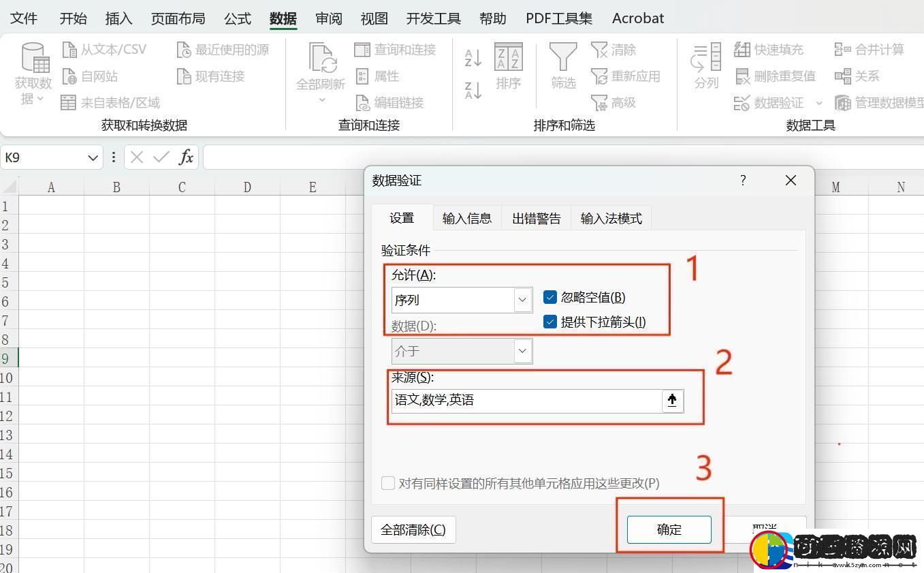The height and width of the screenshot is (573, 924).
Task: Open the 文件 menu
Action: 25,18
